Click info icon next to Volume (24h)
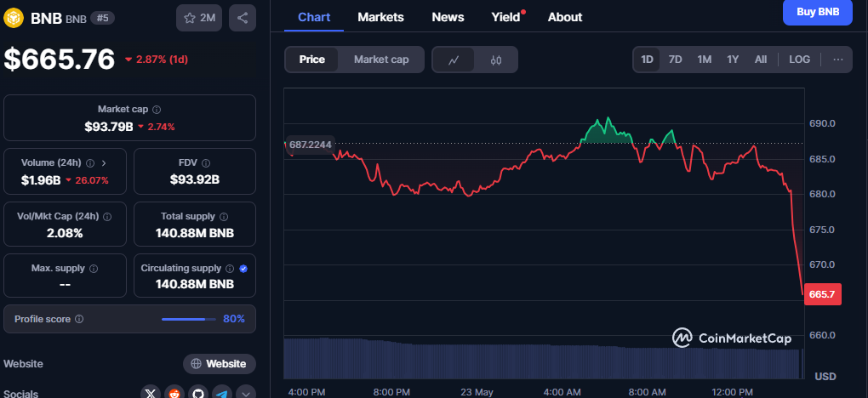 pyautogui.click(x=90, y=163)
